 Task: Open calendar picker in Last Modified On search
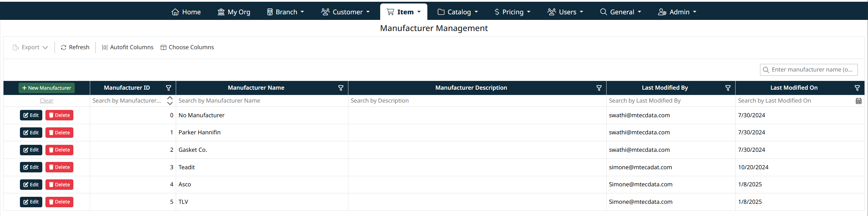coord(859,101)
